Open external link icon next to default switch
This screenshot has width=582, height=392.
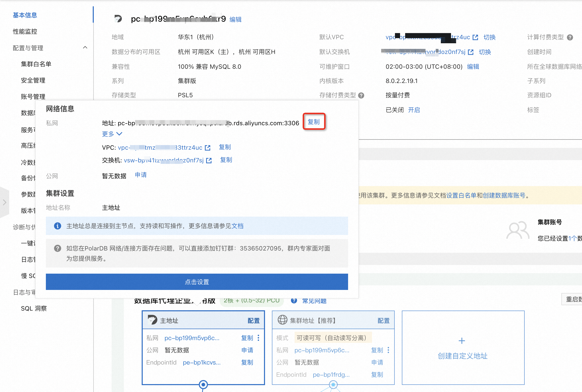471,52
